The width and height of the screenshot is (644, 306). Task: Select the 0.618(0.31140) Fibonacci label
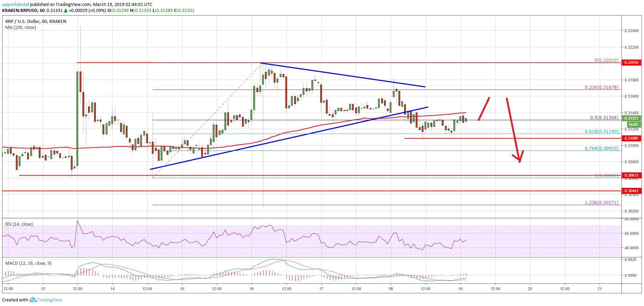pyautogui.click(x=602, y=131)
